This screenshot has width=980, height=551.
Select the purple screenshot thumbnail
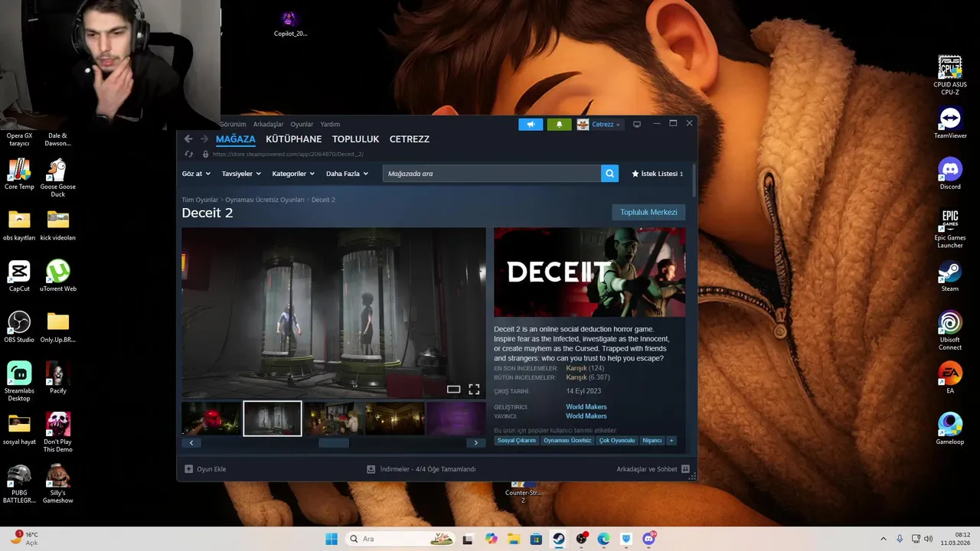click(x=456, y=419)
